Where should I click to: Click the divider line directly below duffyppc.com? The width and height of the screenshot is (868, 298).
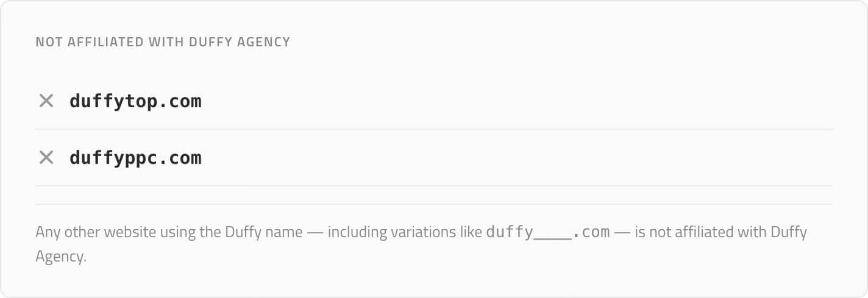point(433,186)
